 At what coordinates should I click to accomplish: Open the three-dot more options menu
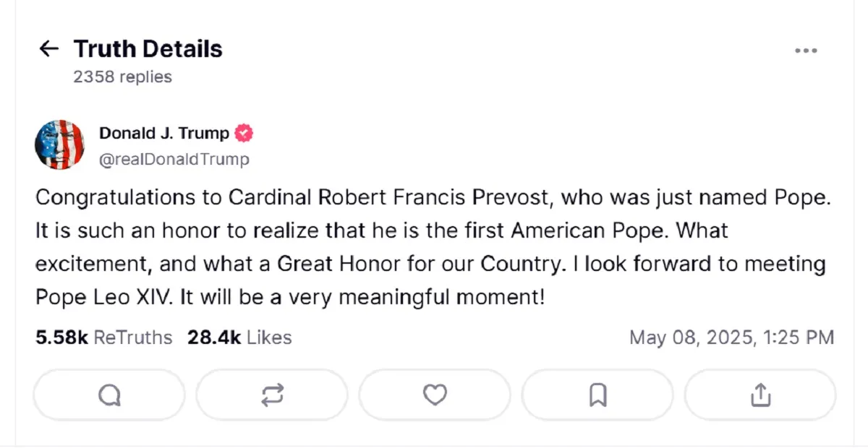tap(806, 51)
